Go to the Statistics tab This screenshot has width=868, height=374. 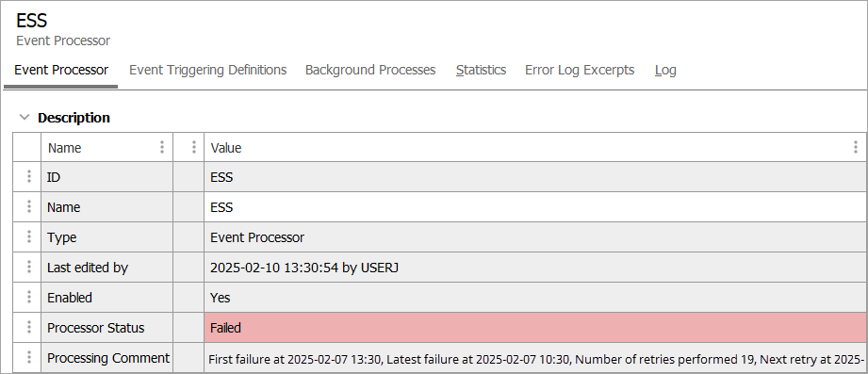pos(481,71)
